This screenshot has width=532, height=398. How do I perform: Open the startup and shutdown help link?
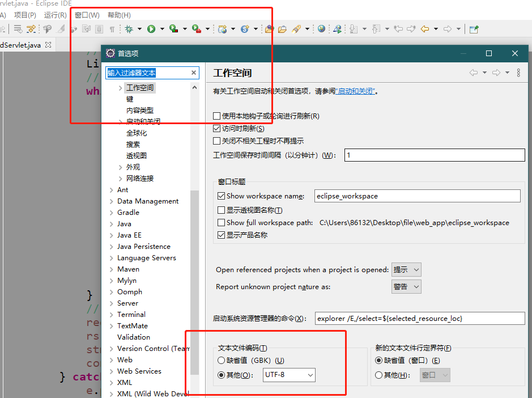pyautogui.click(x=355, y=91)
